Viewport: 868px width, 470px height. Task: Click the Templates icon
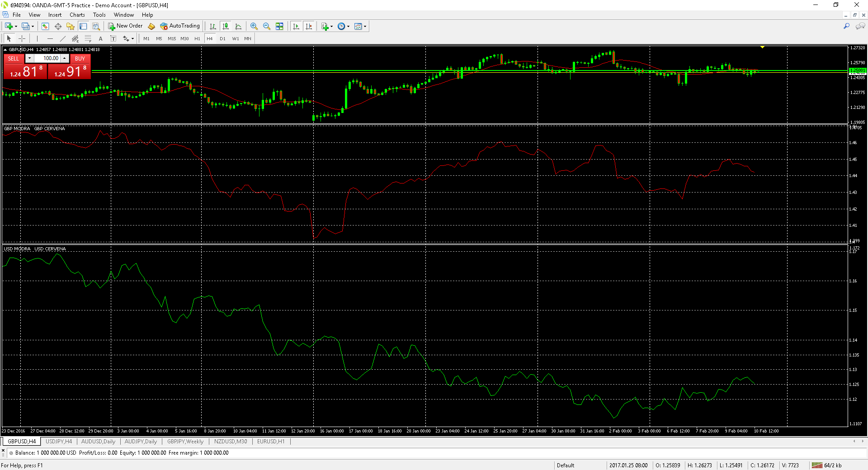coord(358,26)
